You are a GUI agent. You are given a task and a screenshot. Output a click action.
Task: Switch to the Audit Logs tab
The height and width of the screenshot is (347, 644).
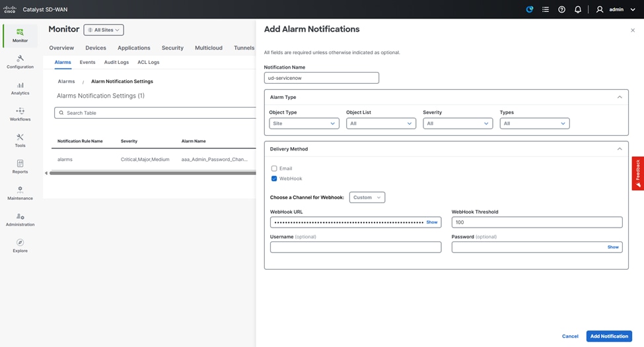116,62
